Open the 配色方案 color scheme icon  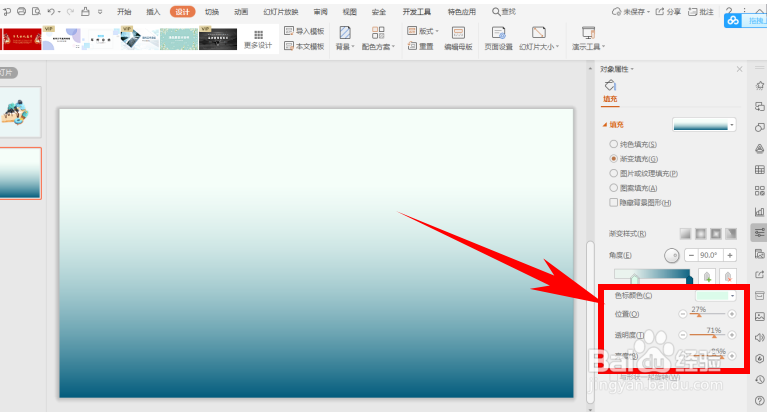point(378,33)
